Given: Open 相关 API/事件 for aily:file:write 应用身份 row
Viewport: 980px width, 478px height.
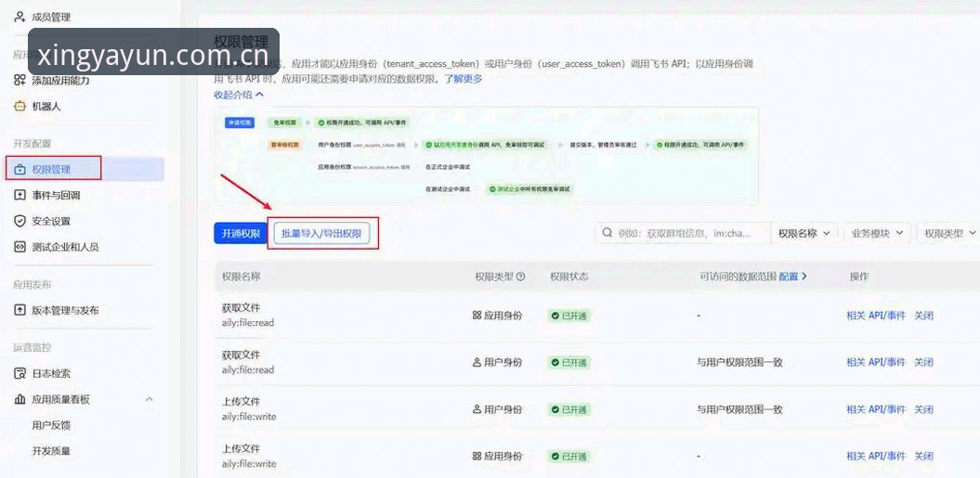Looking at the screenshot, I should [876, 456].
